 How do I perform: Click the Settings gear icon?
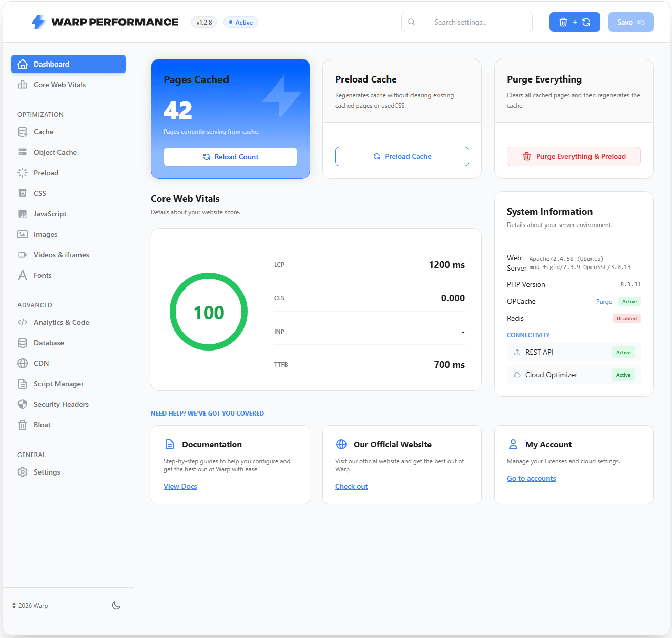pyautogui.click(x=23, y=472)
